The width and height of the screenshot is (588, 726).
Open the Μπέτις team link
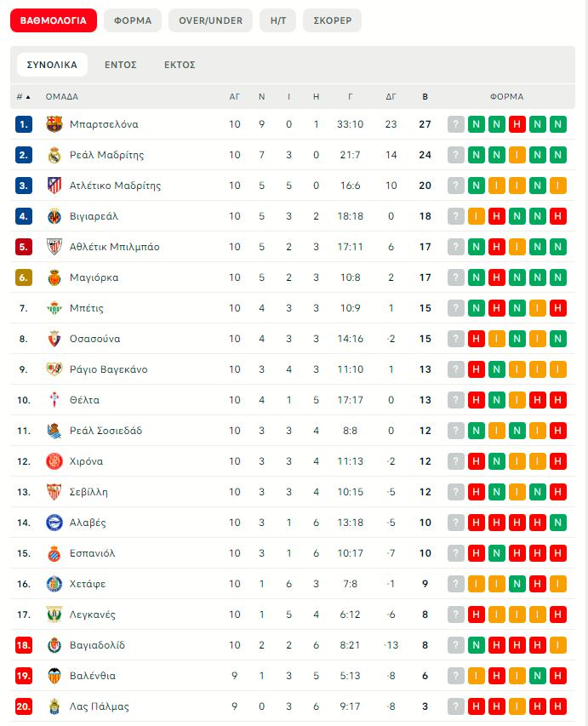tap(87, 308)
